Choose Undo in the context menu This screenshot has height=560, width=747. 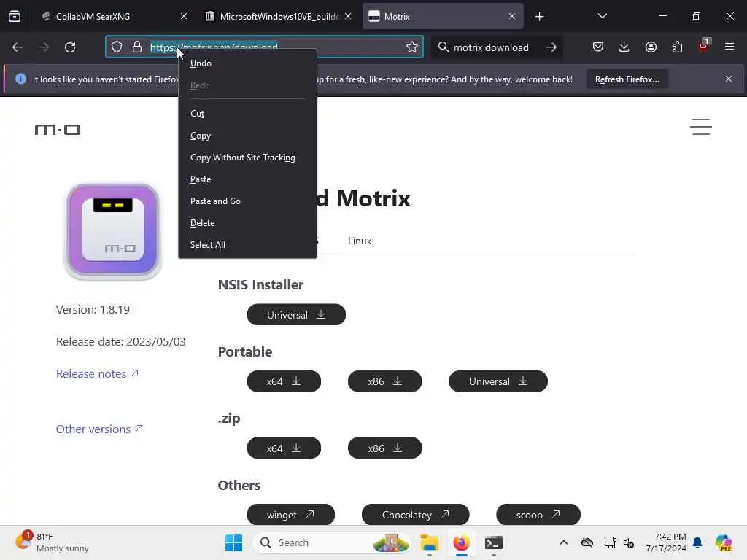coord(247,63)
